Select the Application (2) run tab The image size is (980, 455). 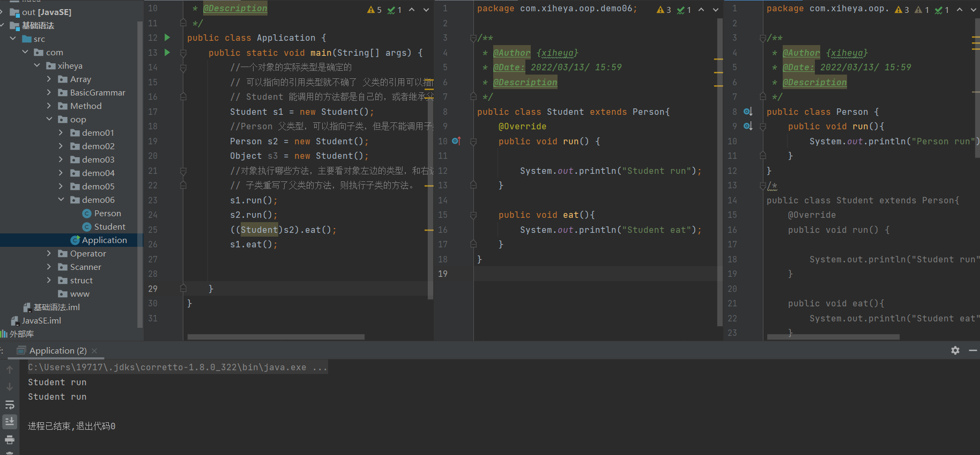click(x=57, y=351)
